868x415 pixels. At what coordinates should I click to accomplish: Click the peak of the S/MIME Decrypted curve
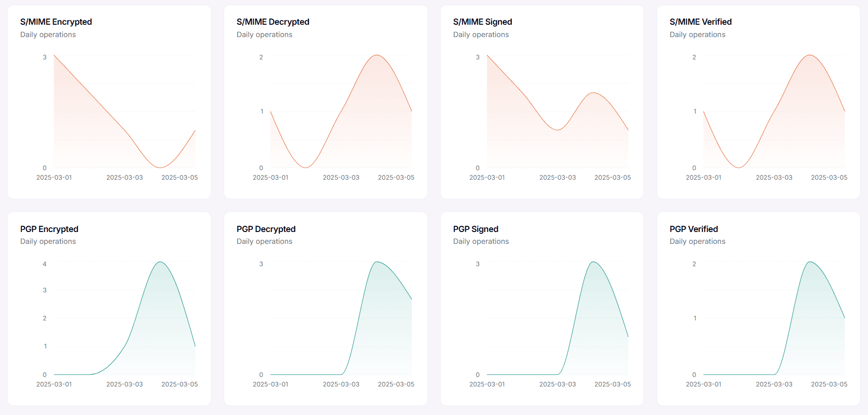tap(377, 55)
